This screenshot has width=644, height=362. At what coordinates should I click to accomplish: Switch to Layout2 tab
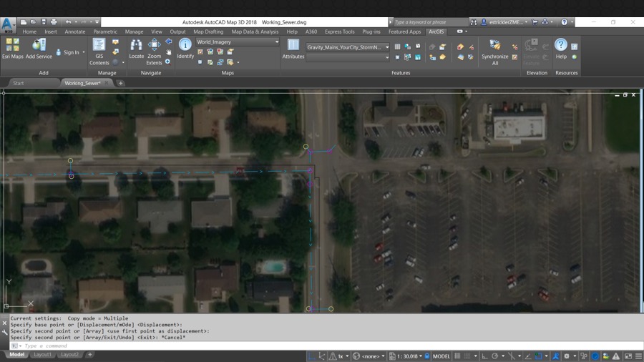point(69,354)
